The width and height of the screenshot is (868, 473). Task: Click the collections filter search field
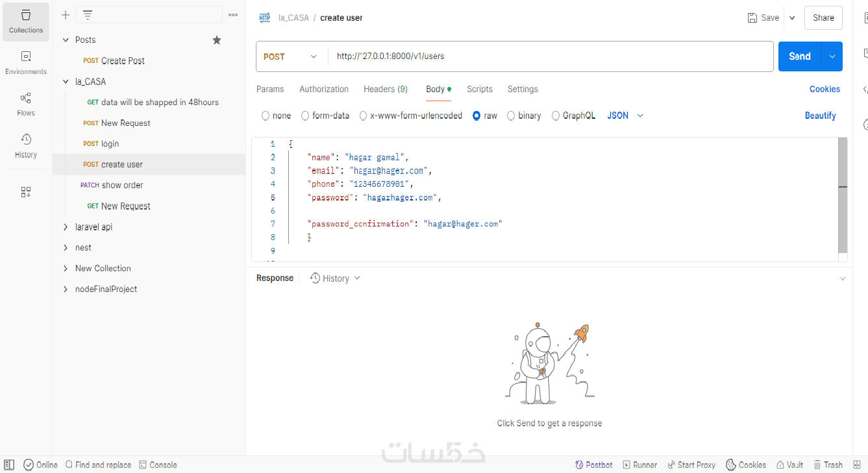point(149,15)
